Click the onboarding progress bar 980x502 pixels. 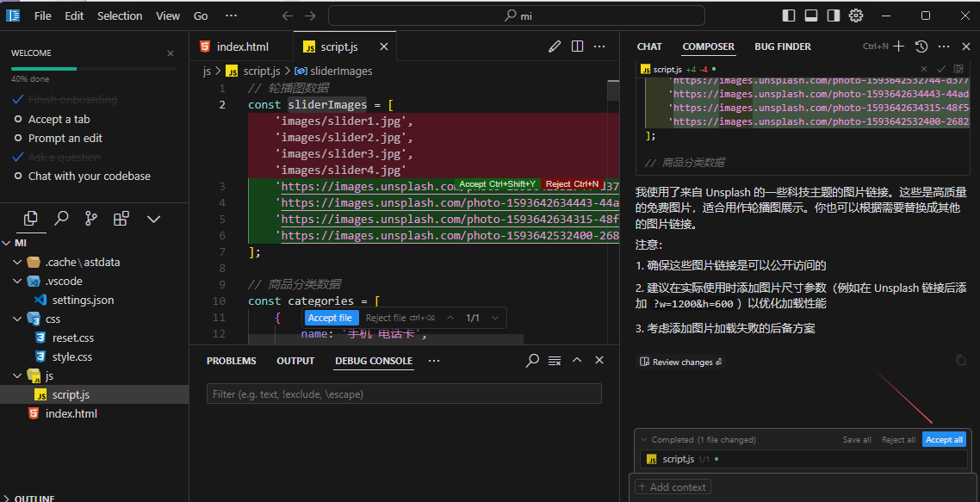click(x=92, y=68)
